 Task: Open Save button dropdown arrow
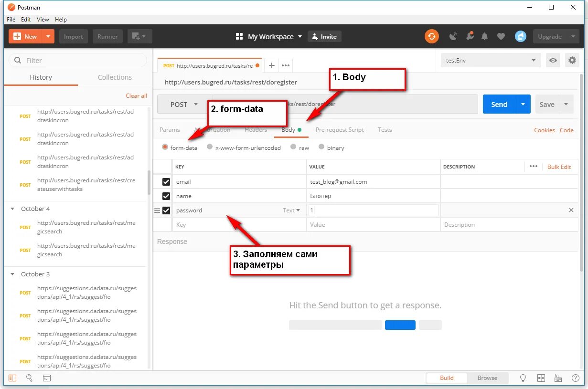(x=566, y=104)
